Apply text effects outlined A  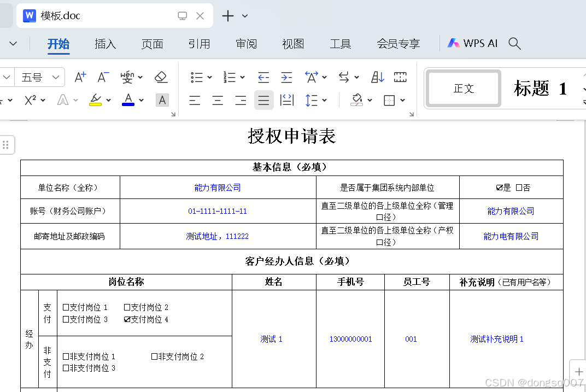(63, 100)
